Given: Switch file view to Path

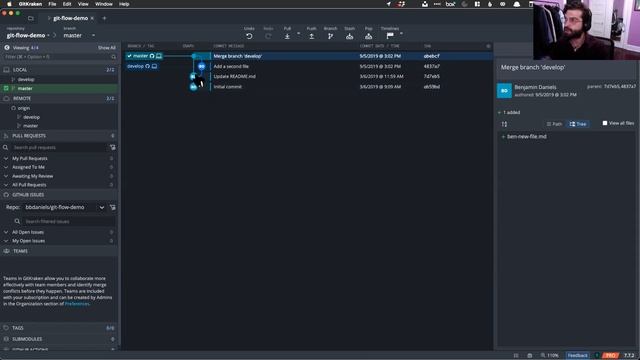Looking at the screenshot, I should tap(554, 124).
